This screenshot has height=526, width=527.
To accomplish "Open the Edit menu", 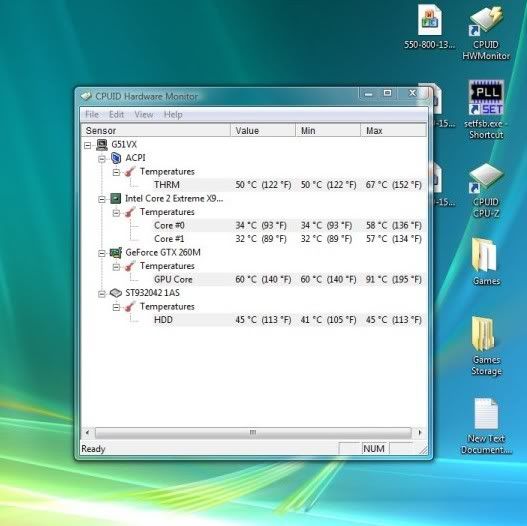I will coord(116,115).
